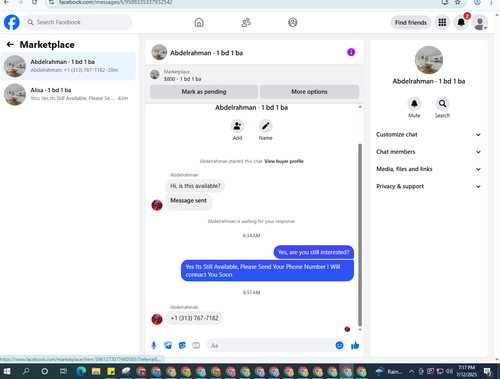Choose a GIF from the GIF icon
Viewport: 500px width, 379px height.
pyautogui.click(x=196, y=345)
